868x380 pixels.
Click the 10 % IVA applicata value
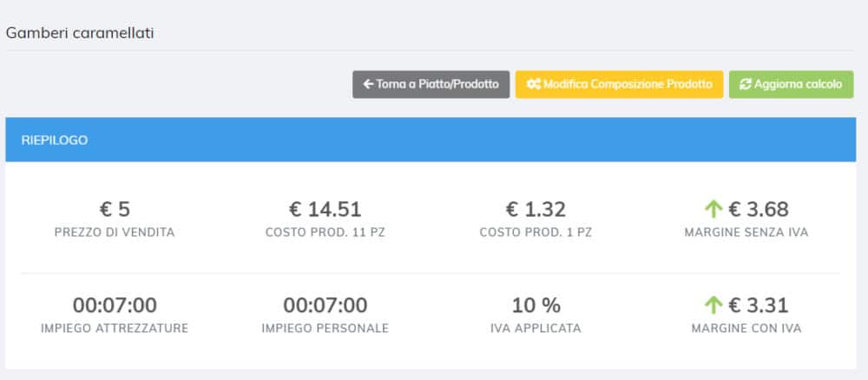pyautogui.click(x=536, y=305)
